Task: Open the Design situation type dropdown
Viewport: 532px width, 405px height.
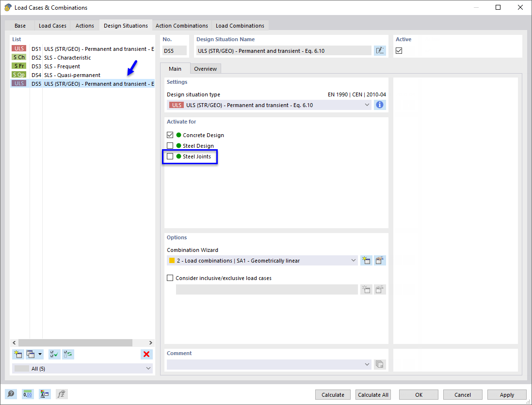Action: pos(367,105)
